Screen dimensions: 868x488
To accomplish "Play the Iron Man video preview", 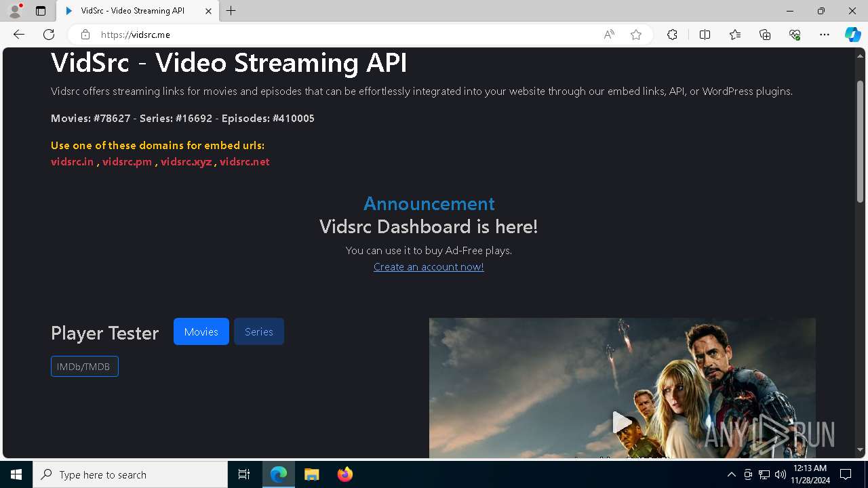I will 622,422.
